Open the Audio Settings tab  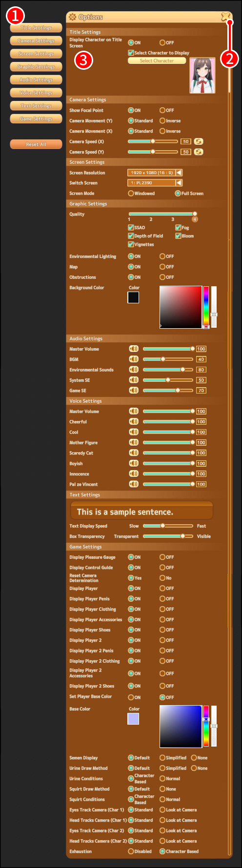(36, 79)
